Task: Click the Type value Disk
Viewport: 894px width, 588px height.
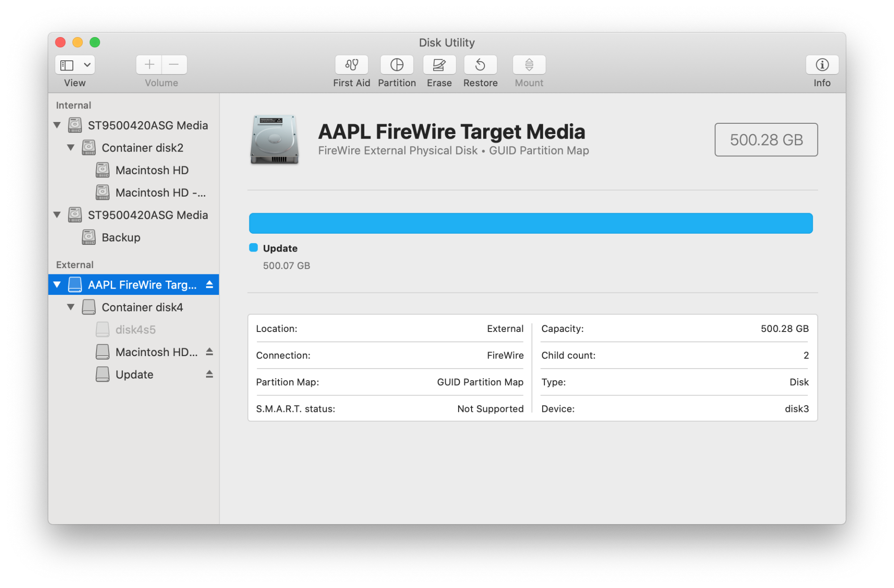Action: pyautogui.click(x=799, y=382)
